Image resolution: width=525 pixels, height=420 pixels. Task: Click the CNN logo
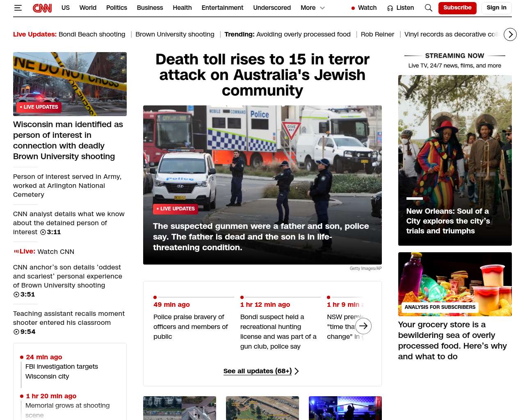[x=42, y=8]
